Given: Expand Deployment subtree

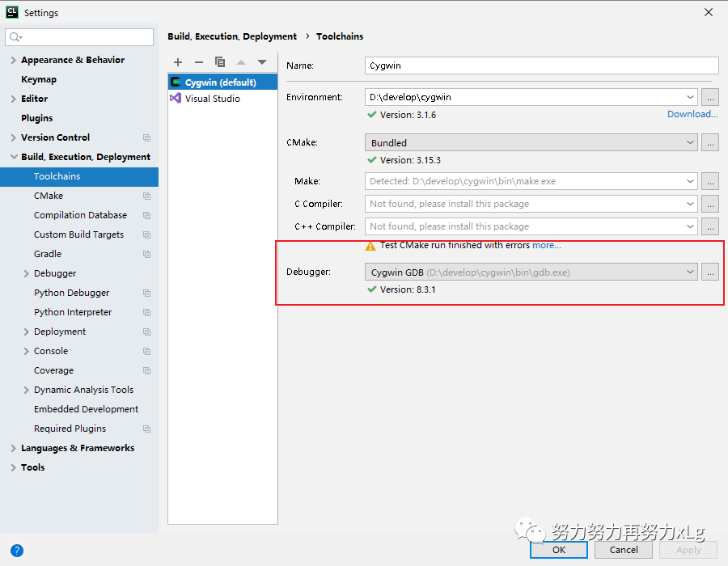Looking at the screenshot, I should coord(27,332).
